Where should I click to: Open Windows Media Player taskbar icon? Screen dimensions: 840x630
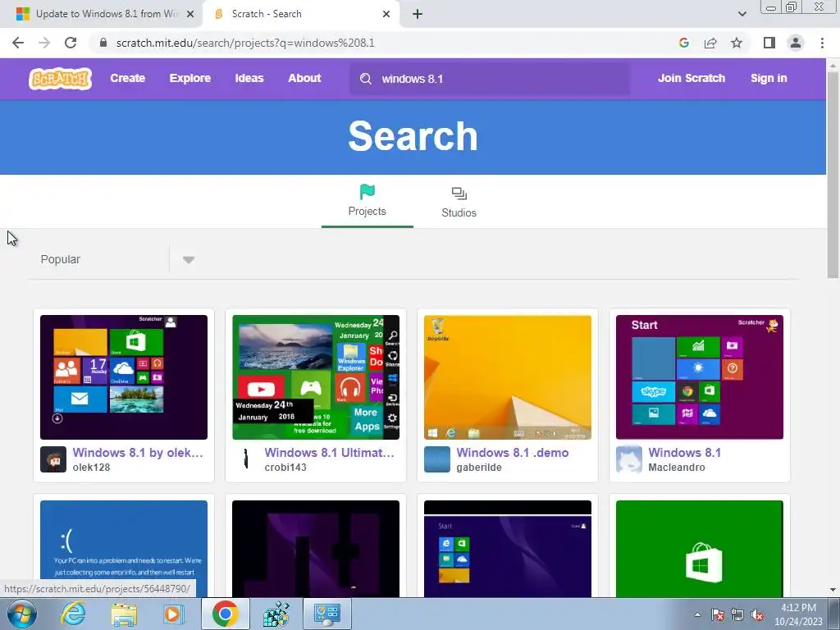(174, 614)
